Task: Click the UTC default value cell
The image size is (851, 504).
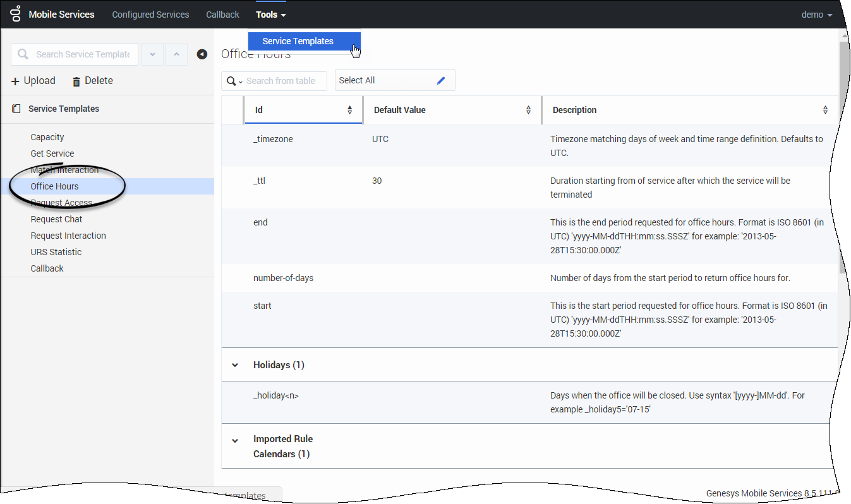Action: tap(380, 139)
